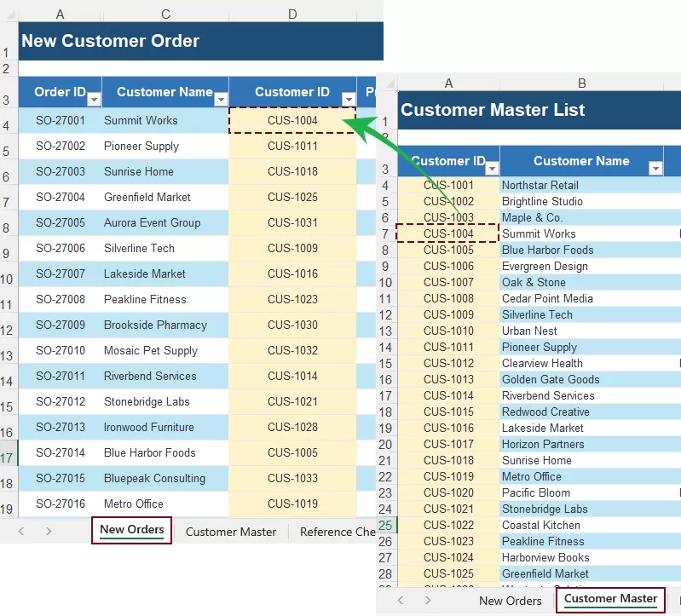Open Customer Name filter in Customer Master List

655,169
